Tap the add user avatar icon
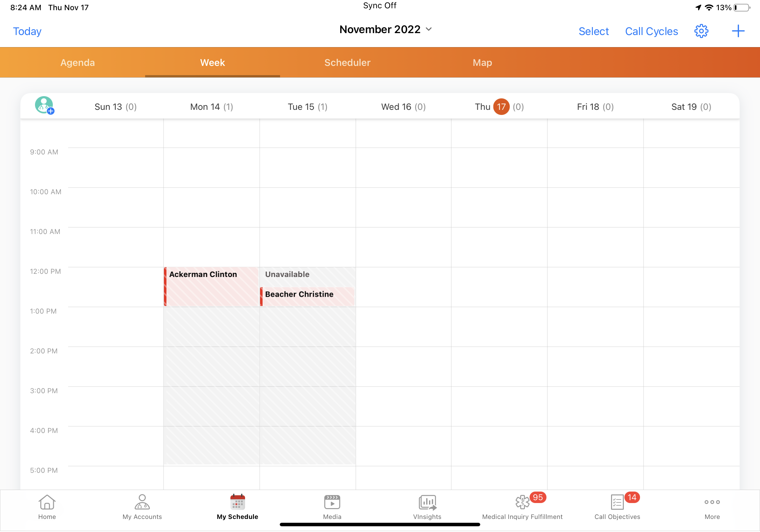 click(44, 105)
